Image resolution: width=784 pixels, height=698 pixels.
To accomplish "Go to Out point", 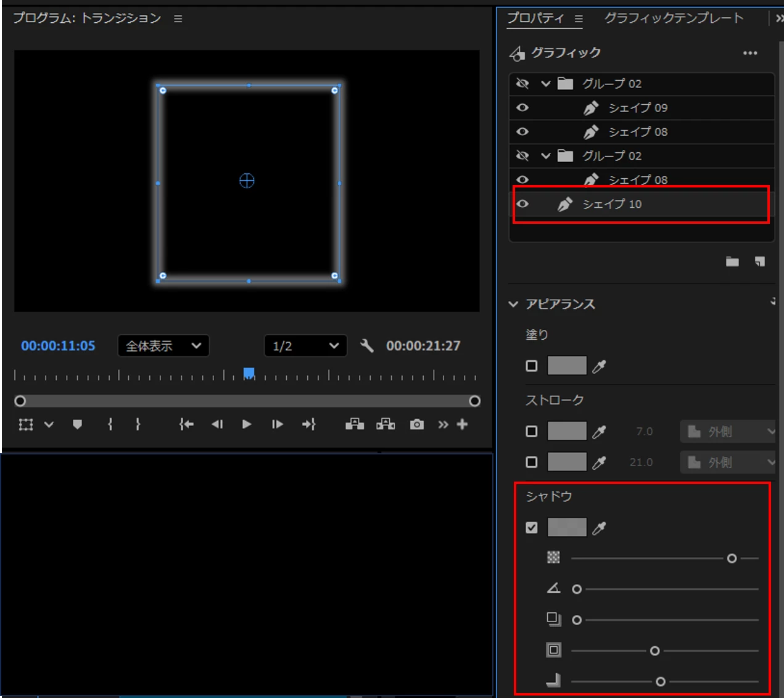I will pyautogui.click(x=309, y=424).
